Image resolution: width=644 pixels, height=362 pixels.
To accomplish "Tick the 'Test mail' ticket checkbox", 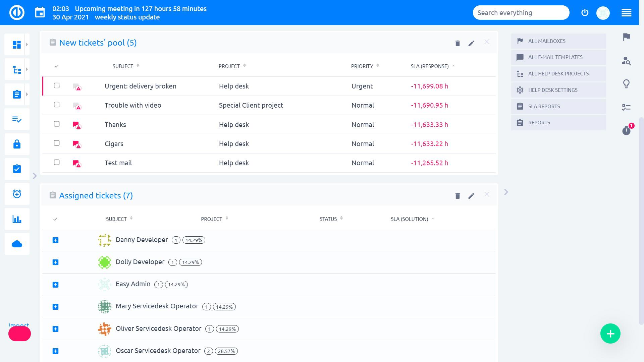I will click(x=57, y=162).
